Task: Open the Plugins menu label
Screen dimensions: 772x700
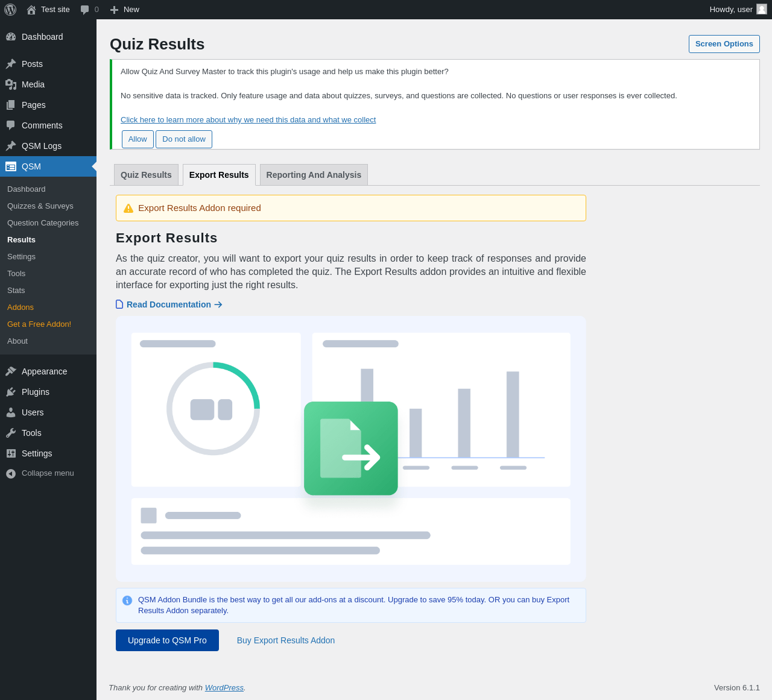Action: pyautogui.click(x=36, y=392)
